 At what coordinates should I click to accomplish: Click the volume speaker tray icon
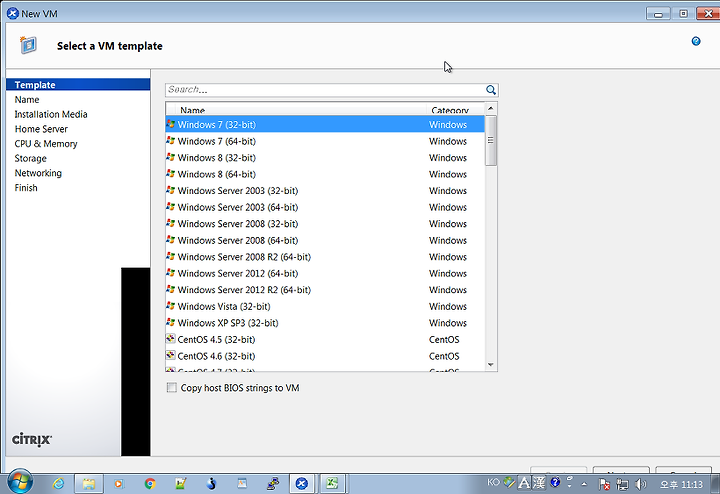pos(640,484)
